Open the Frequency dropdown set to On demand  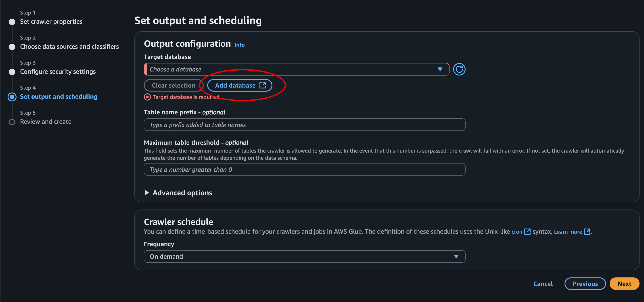coord(304,256)
